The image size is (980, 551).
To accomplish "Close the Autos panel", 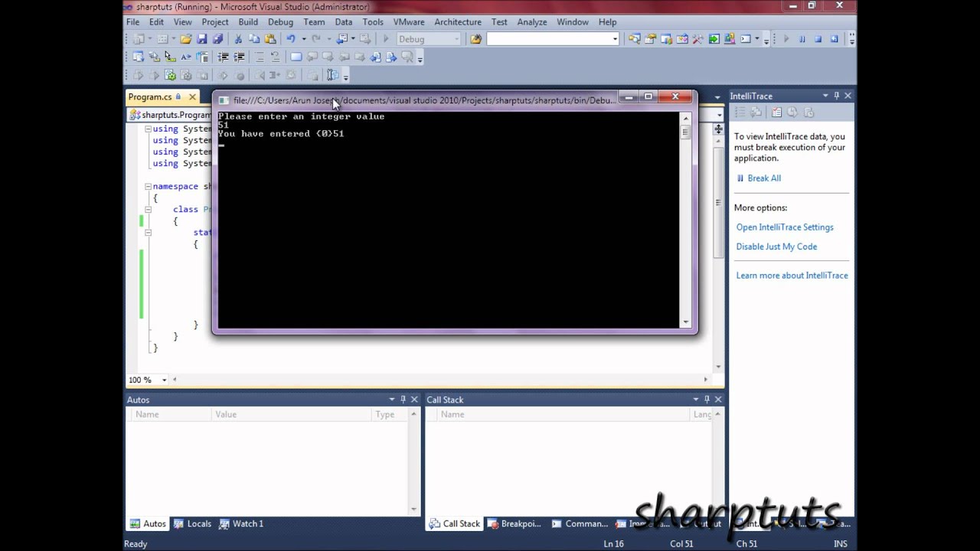I will [414, 399].
